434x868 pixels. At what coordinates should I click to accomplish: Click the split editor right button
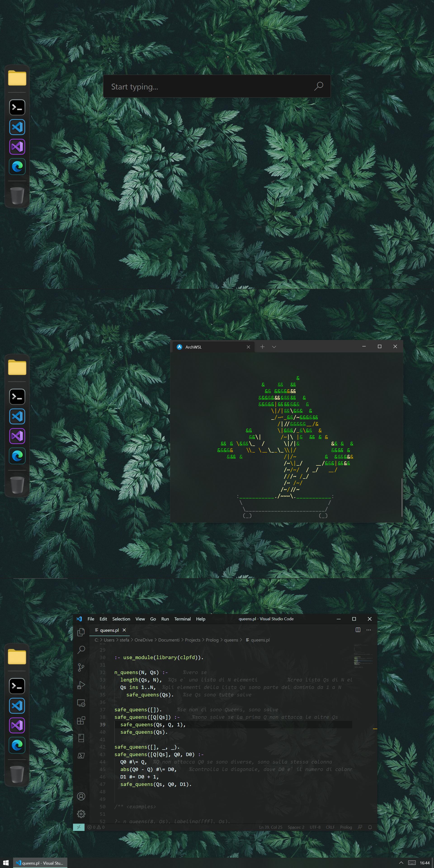tap(358, 630)
